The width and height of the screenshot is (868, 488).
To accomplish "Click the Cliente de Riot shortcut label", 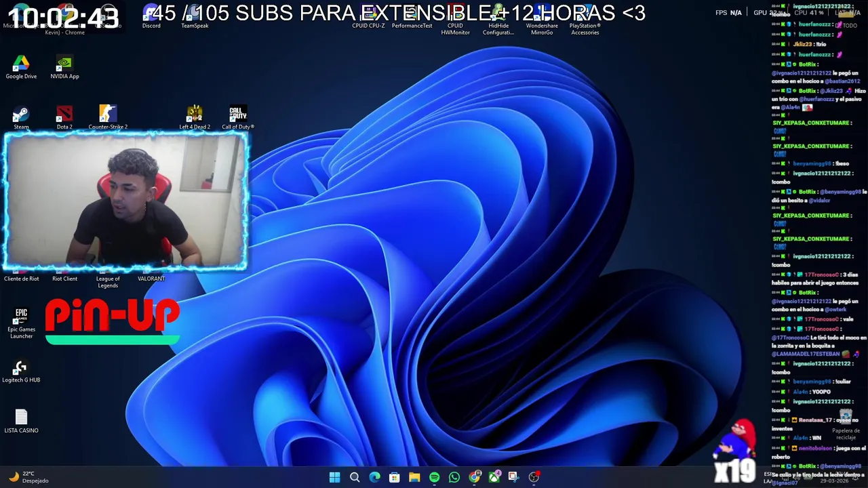I will coord(21,279).
